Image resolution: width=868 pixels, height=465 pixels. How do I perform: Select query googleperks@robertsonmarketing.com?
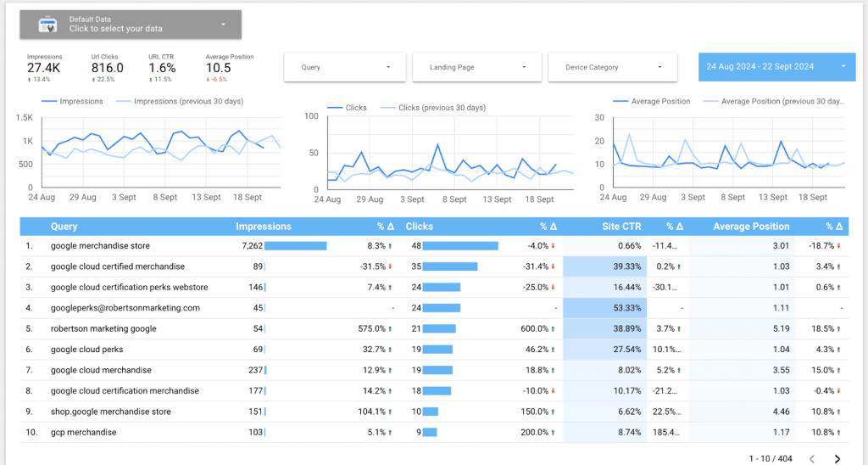(x=125, y=308)
